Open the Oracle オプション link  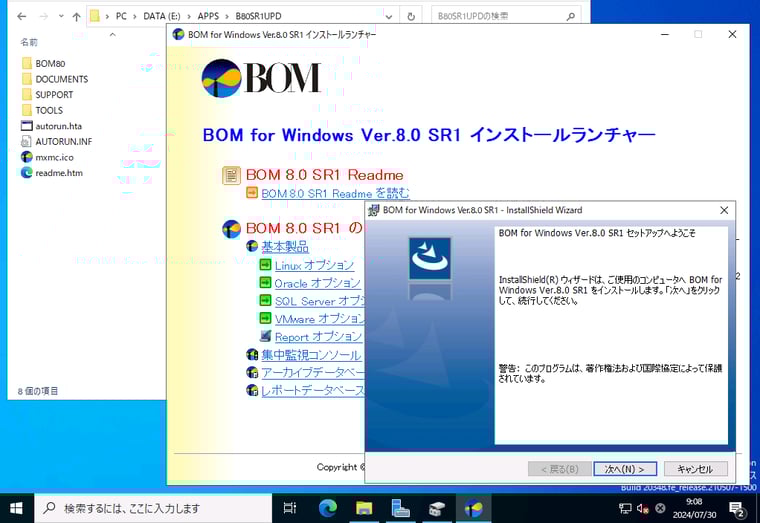(317, 283)
